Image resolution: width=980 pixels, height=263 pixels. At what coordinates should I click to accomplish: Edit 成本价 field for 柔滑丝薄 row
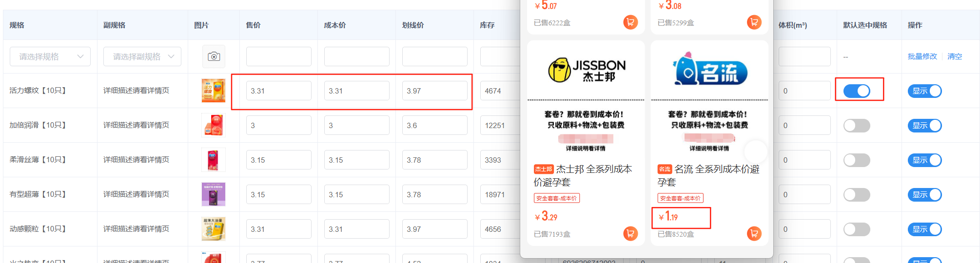click(x=357, y=160)
